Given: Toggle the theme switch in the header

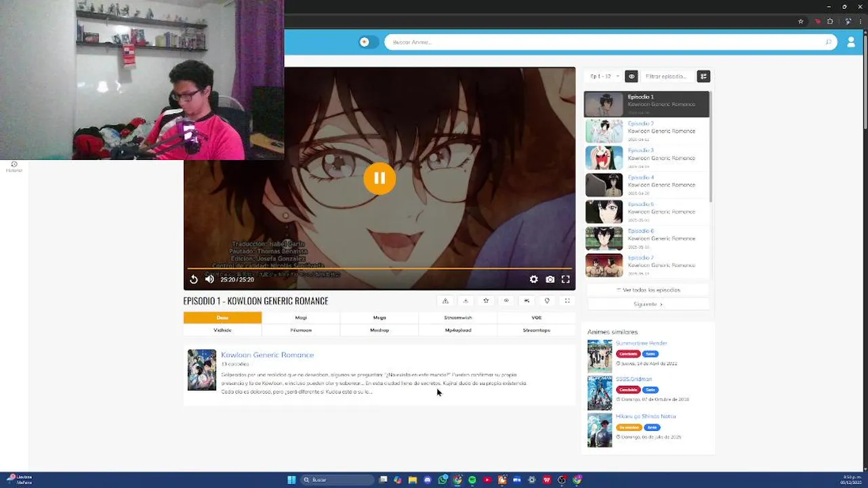Looking at the screenshot, I should [368, 42].
